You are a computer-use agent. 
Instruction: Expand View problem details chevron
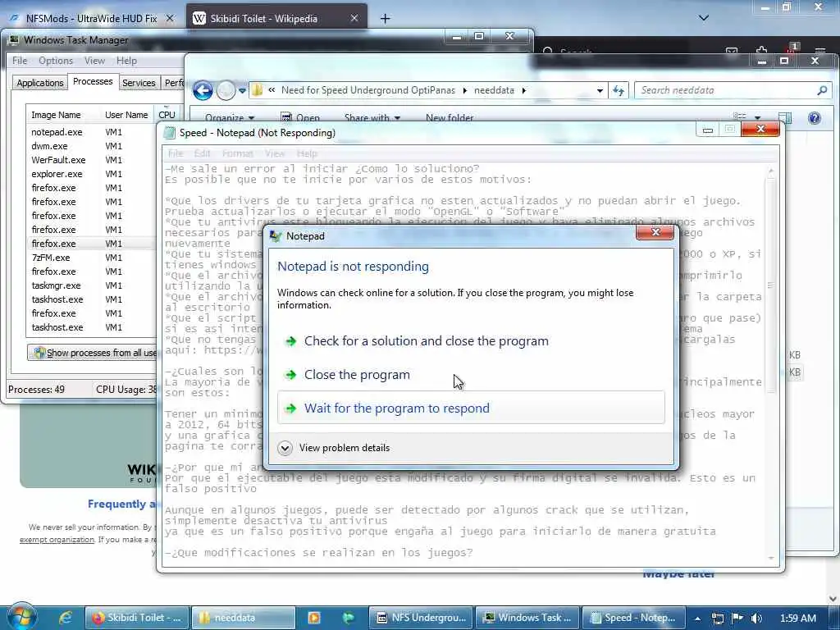[285, 448]
